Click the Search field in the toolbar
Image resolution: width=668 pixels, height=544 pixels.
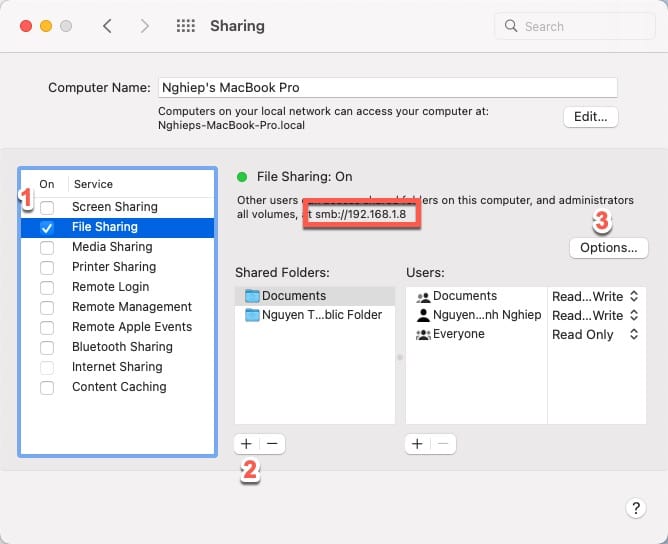[575, 26]
